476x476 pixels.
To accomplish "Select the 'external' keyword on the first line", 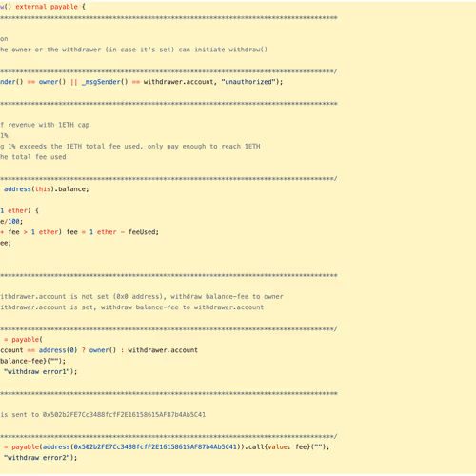I will tap(31, 7).
